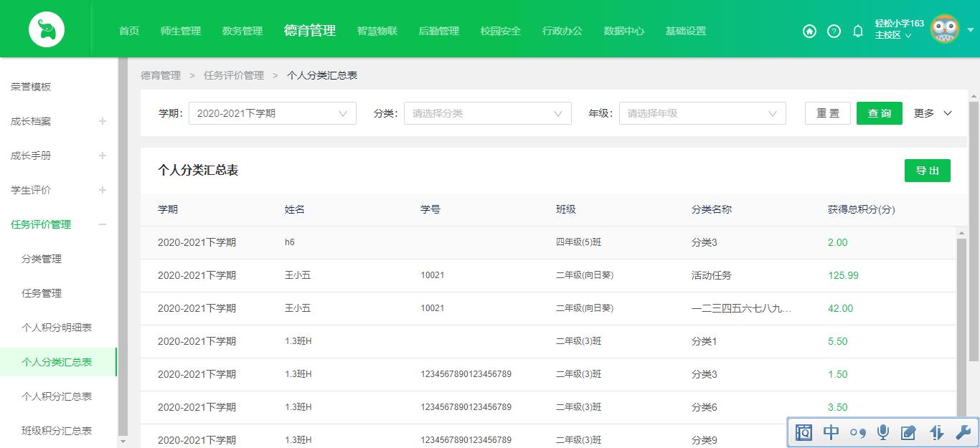Open handwriting input on the IME toolbar
Viewport: 980px width, 448px height.
[x=908, y=433]
